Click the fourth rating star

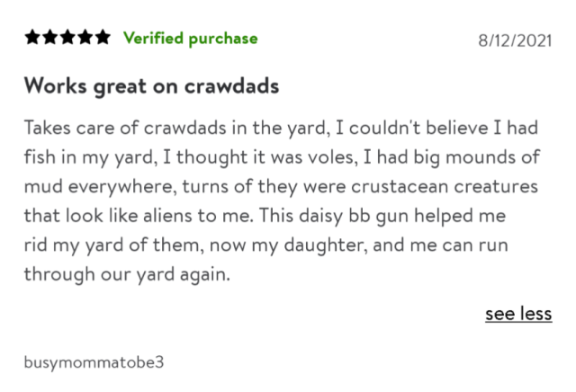click(x=86, y=38)
